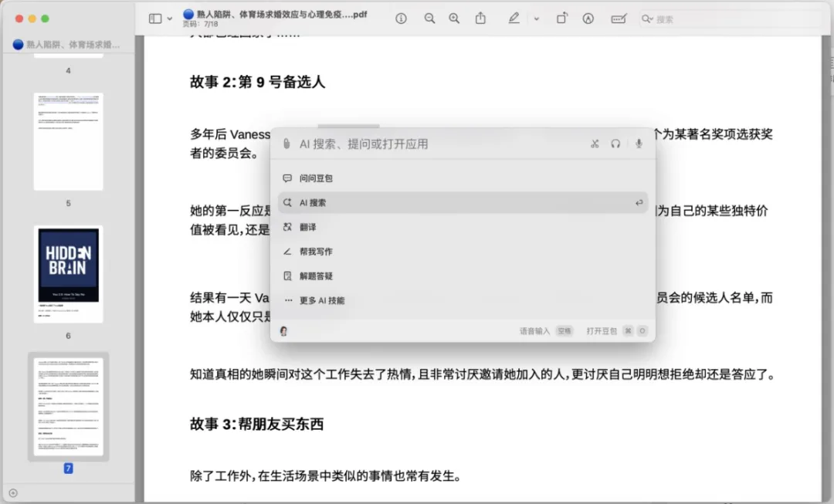Toggle the sidebar view button
Image resolution: width=834 pixels, height=504 pixels.
coord(155,19)
